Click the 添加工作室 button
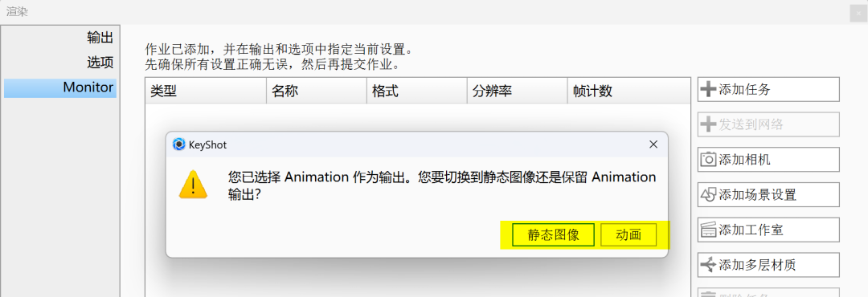Image resolution: width=868 pixels, height=297 pixels. point(768,230)
